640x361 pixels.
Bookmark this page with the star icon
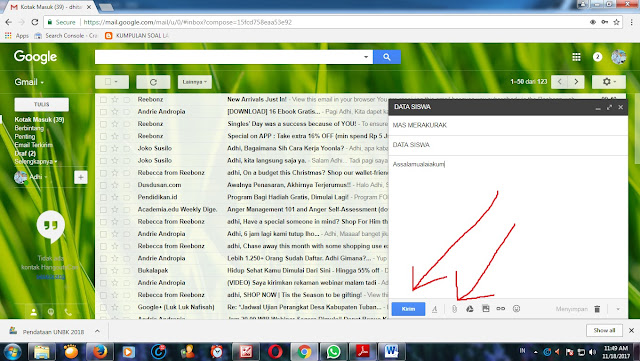616,22
